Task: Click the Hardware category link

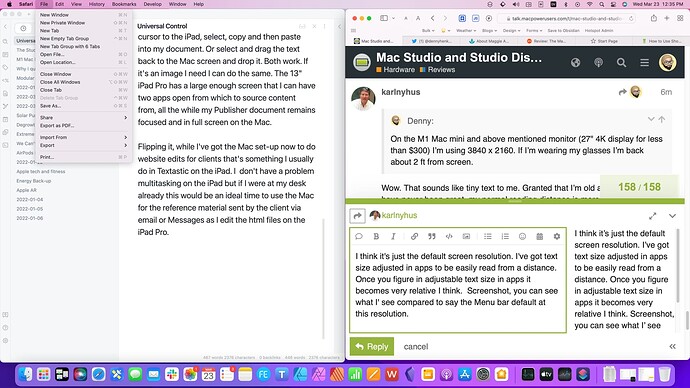Action: click(396, 70)
